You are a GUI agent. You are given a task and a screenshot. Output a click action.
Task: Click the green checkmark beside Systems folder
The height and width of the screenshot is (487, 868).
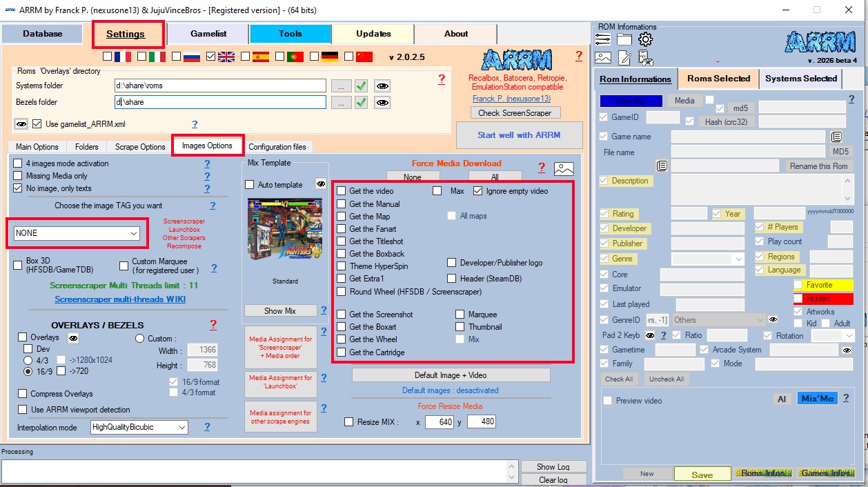pos(361,86)
